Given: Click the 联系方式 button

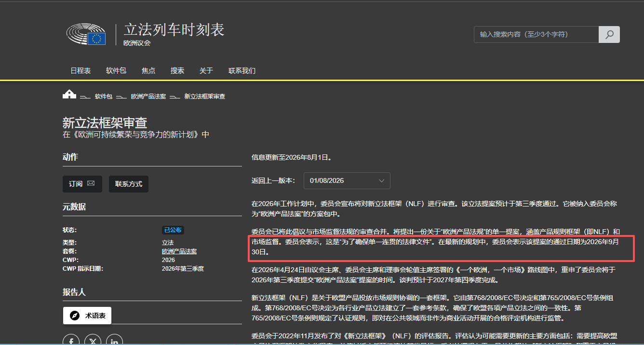Looking at the screenshot, I should pos(129,184).
